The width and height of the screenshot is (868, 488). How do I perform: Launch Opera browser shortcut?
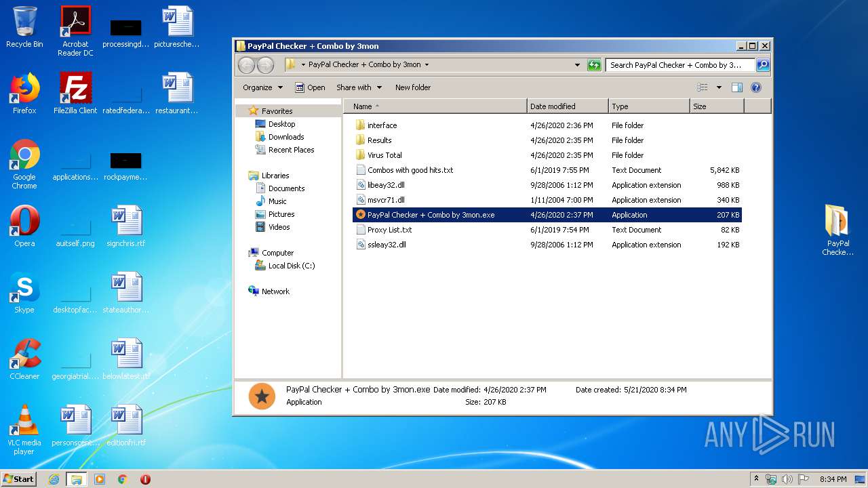coord(24,226)
